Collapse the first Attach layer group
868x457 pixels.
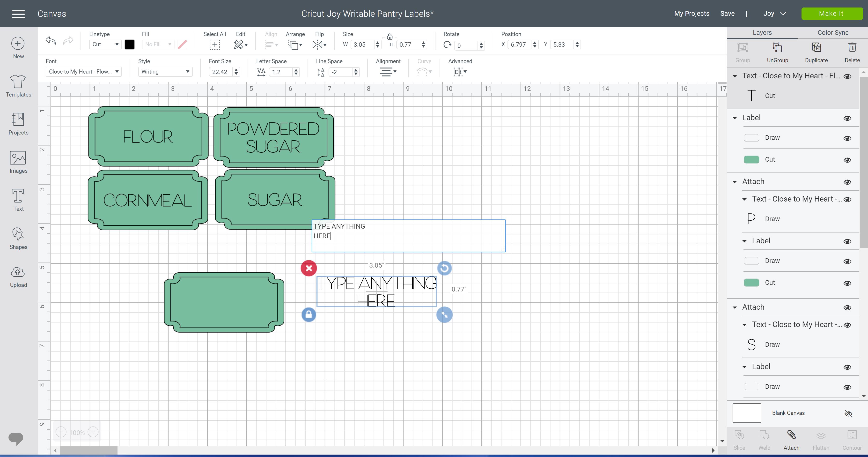click(735, 182)
